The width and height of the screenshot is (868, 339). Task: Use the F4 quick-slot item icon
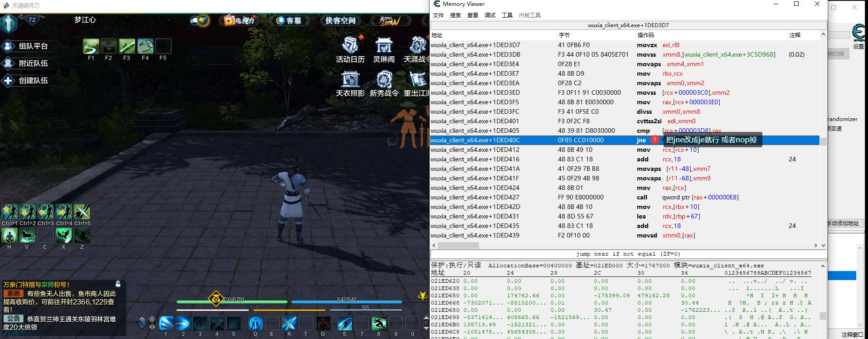click(145, 47)
